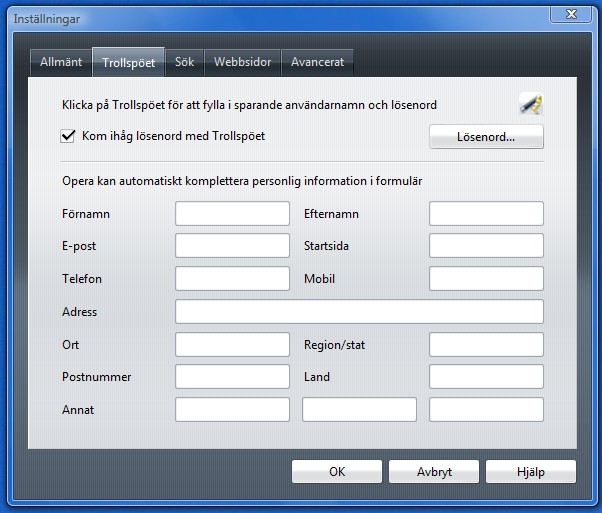Click into the E-post field

pos(232,246)
